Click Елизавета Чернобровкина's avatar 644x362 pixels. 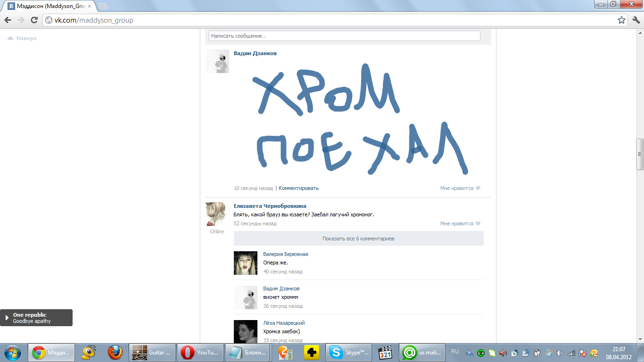[x=217, y=214]
